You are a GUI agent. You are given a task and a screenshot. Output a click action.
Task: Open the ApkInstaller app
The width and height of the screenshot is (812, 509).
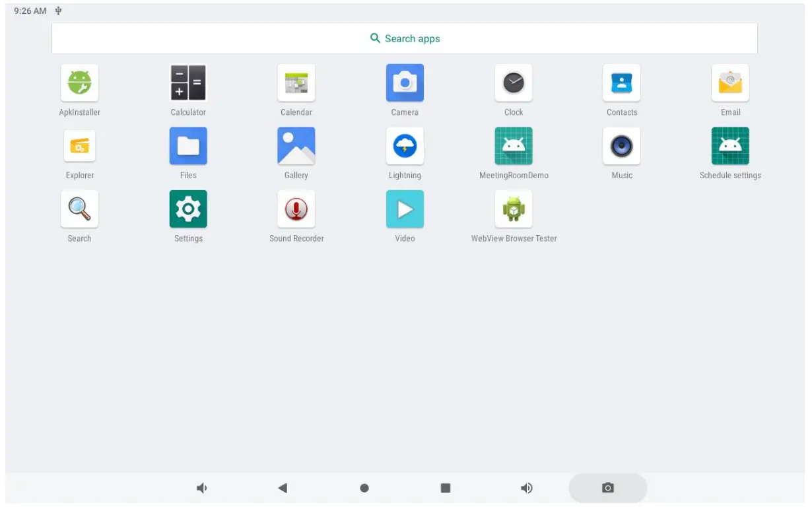coord(79,83)
